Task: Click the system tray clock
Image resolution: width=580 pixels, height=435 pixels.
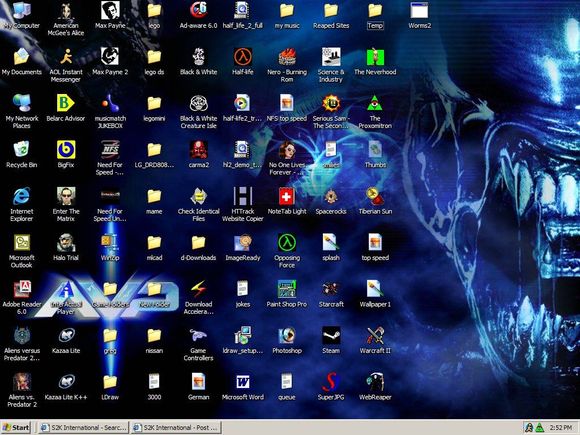Action: coord(561,428)
